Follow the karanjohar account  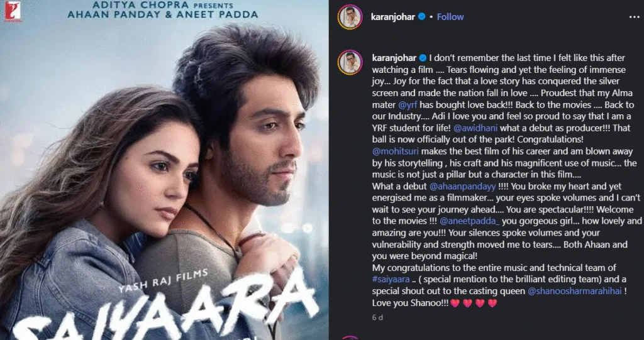coord(450,17)
